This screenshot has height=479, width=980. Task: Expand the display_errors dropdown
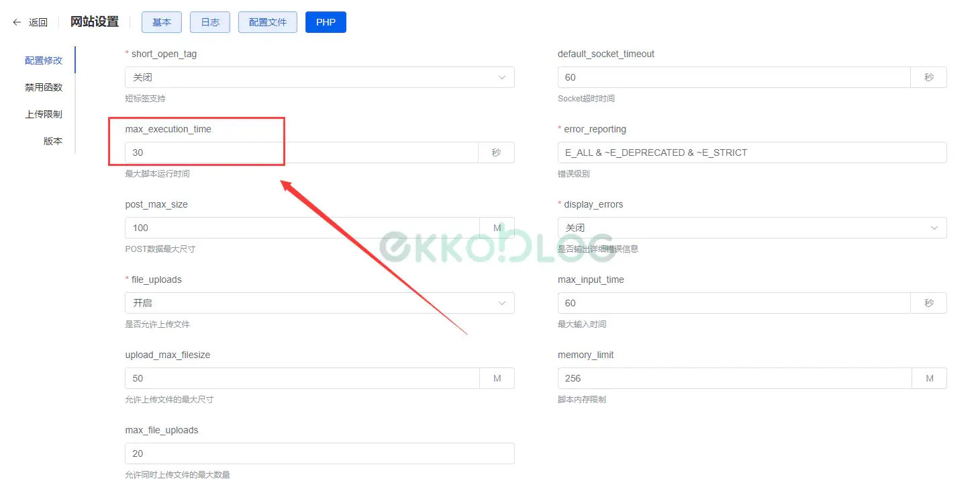(x=752, y=228)
